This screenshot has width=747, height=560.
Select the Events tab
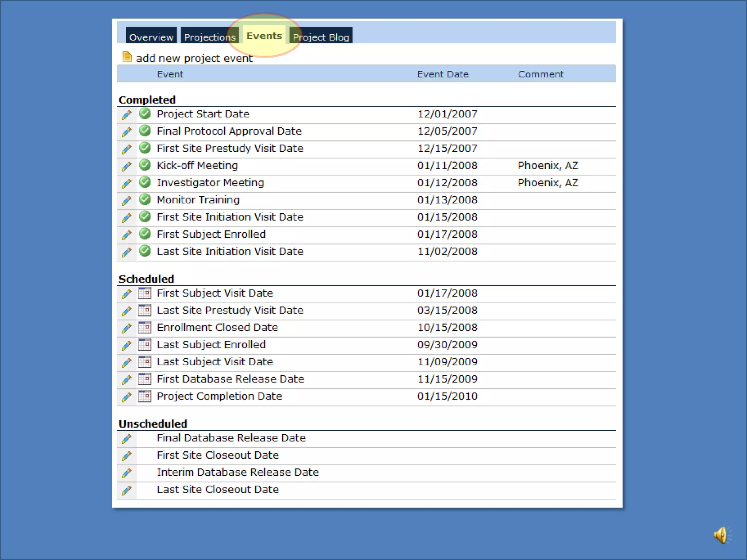pyautogui.click(x=264, y=36)
